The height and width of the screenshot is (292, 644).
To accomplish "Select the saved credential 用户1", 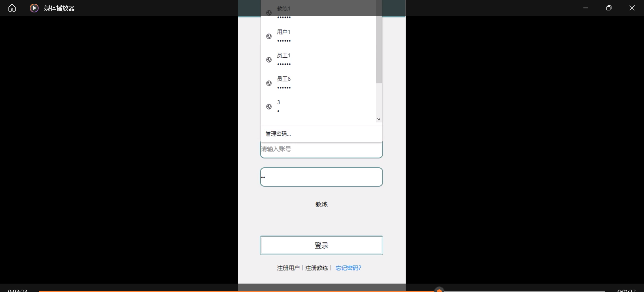I will (x=318, y=36).
